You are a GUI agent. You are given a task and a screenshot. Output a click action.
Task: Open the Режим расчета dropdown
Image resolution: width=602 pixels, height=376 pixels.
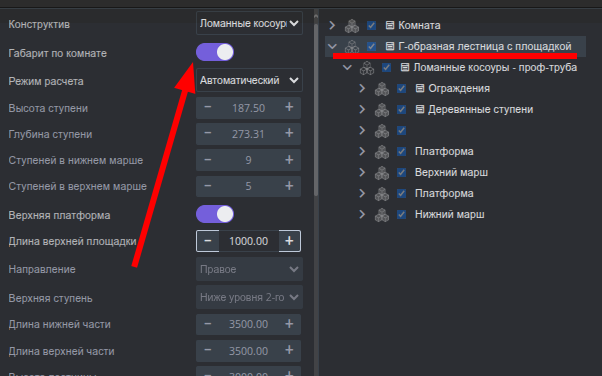[x=249, y=80]
